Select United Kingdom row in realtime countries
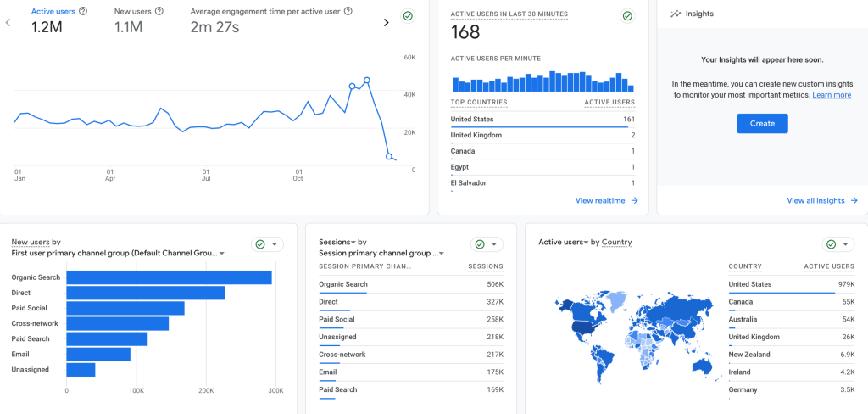 (x=543, y=135)
